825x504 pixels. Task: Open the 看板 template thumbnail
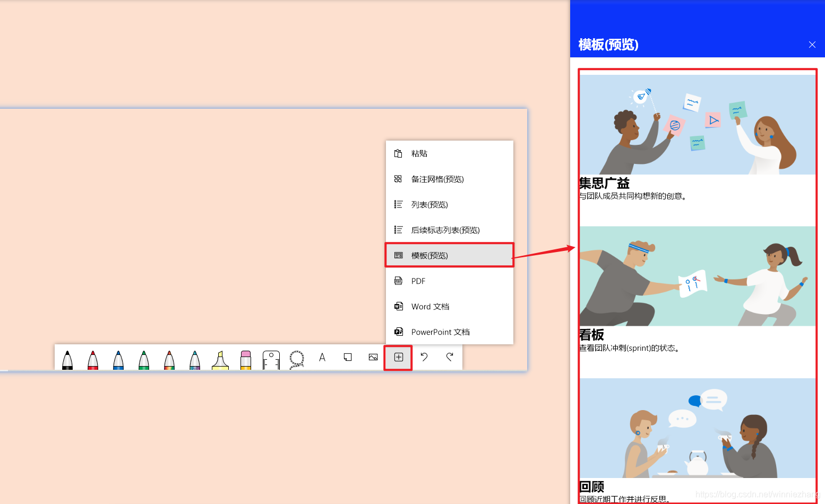(698, 276)
